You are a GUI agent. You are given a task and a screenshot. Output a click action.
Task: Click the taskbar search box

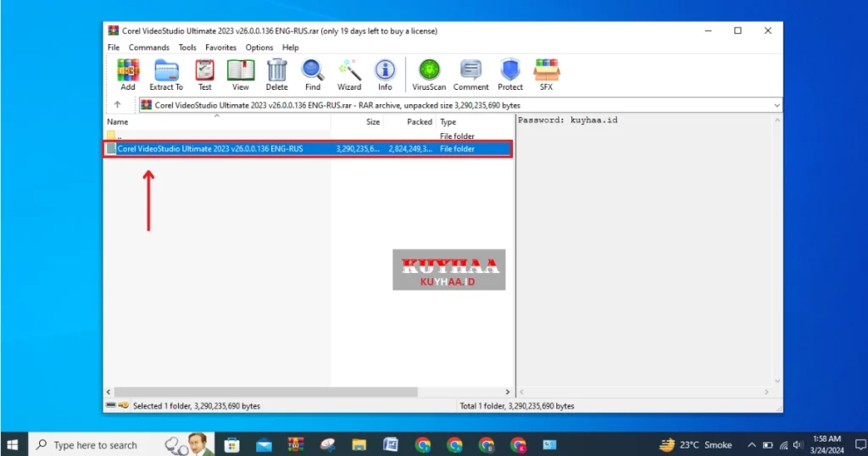click(121, 444)
